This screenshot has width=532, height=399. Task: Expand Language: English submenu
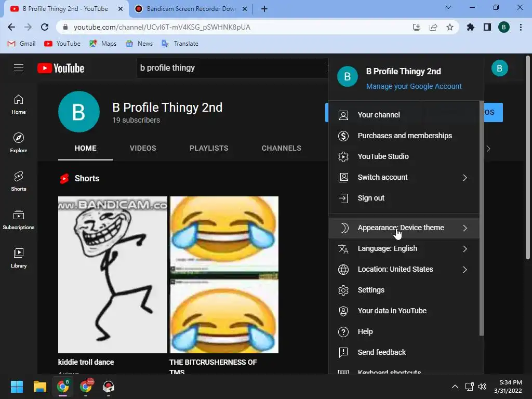404,248
